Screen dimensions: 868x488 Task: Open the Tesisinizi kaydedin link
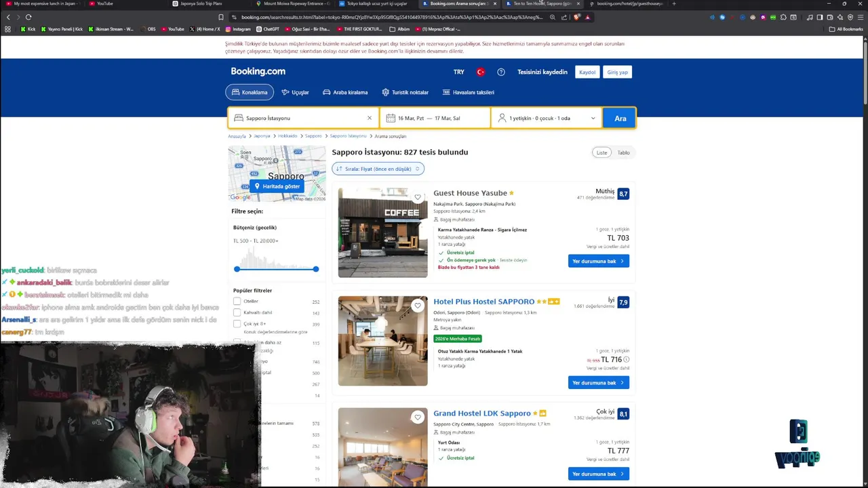tap(542, 72)
